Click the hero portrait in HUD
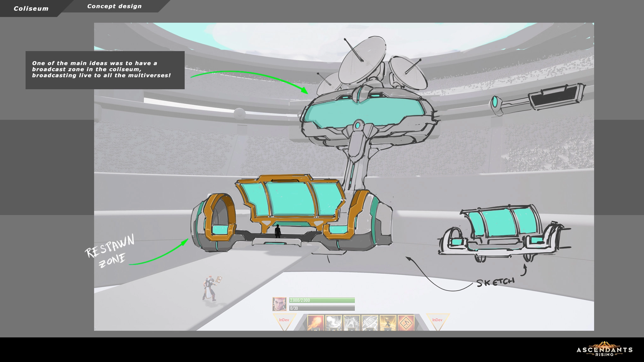Viewport: 644px width, 362px height. tap(279, 304)
